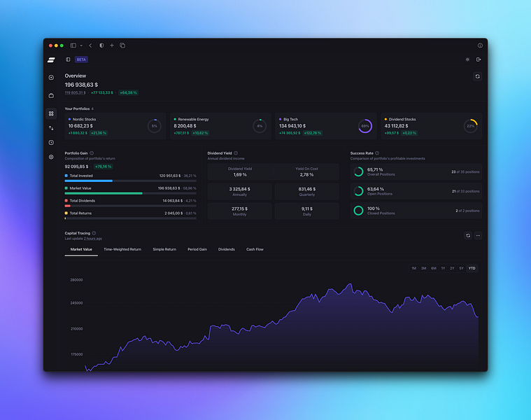Click the Total Invested progress bar

point(130,181)
